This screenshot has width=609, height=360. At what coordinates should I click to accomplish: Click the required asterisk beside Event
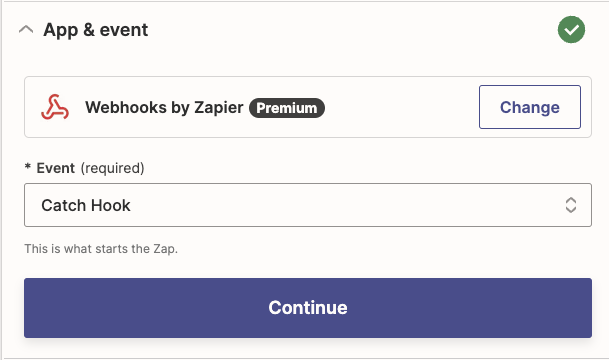[28, 167]
